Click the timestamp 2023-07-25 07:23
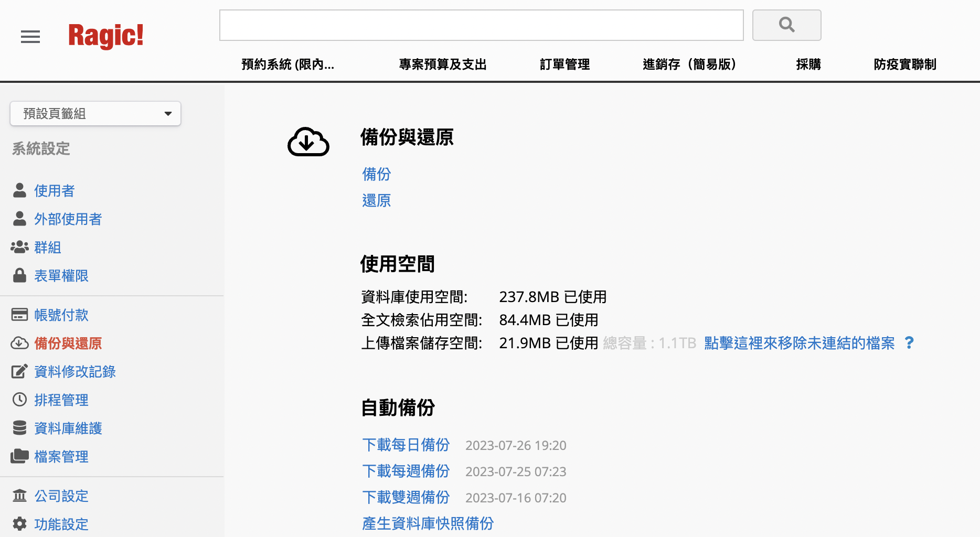 pyautogui.click(x=516, y=471)
